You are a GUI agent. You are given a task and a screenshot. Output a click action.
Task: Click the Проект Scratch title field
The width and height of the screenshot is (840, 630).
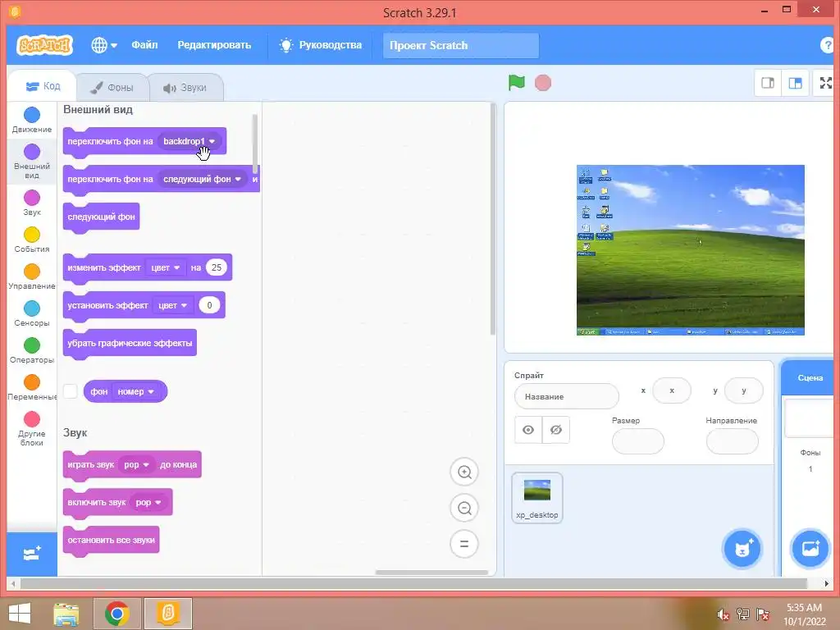pos(461,46)
